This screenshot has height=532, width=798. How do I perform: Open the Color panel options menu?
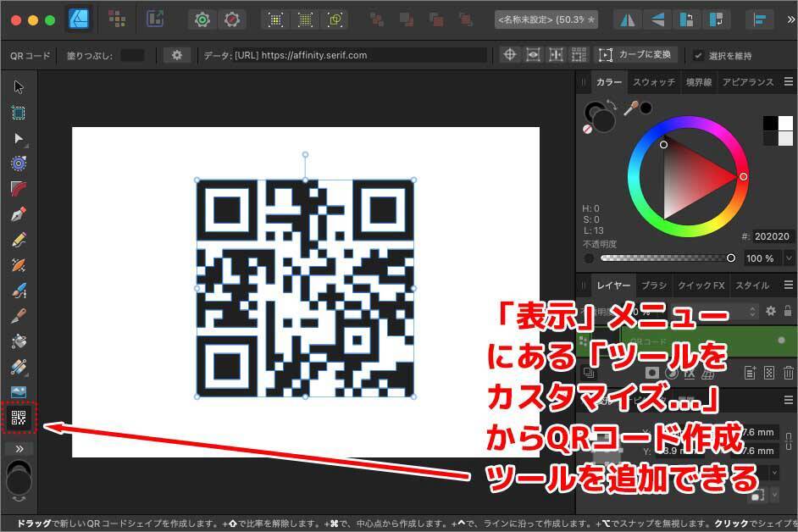pyautogui.click(x=789, y=82)
